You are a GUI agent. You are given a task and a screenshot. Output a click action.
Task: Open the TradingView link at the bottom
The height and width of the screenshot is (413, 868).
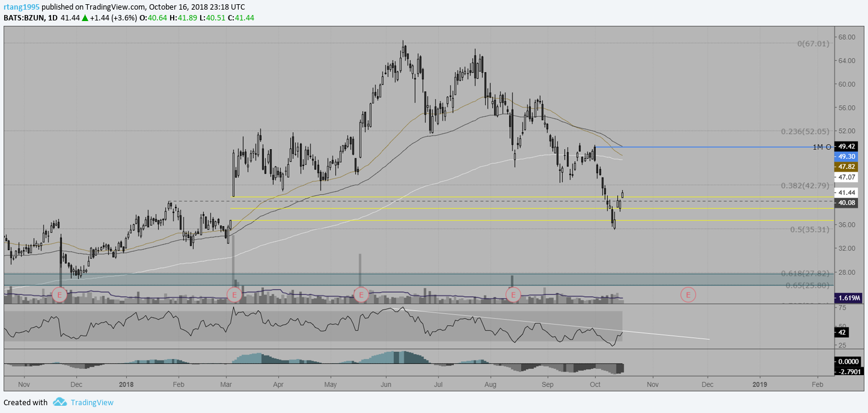coord(91,403)
